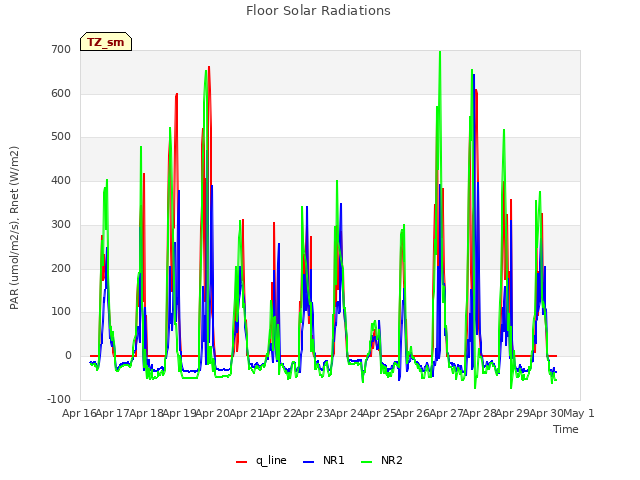Click the Apr 23 x-axis tick label
The width and height of the screenshot is (640, 480).
[x=313, y=413]
